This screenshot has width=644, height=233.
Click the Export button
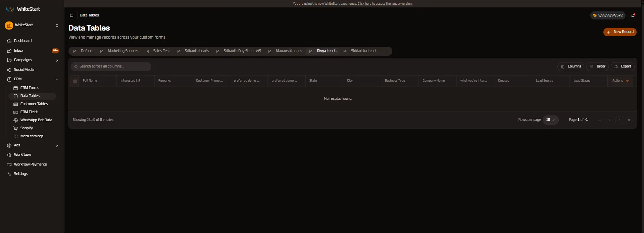tap(623, 66)
